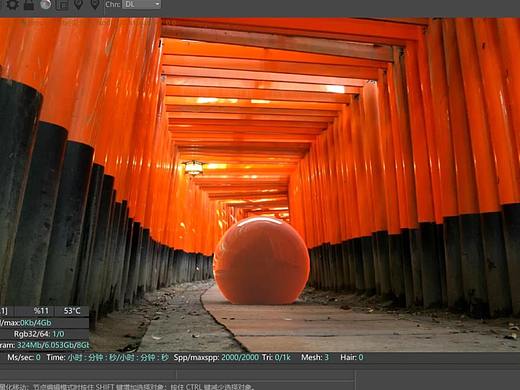Click the Tri count 0/1k
The image size is (520, 390).
click(x=283, y=357)
